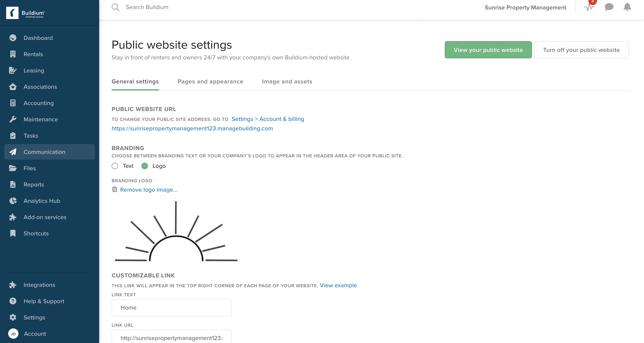Open Add-on services menu item
Viewport: 644px width, 343px height.
[50, 217]
